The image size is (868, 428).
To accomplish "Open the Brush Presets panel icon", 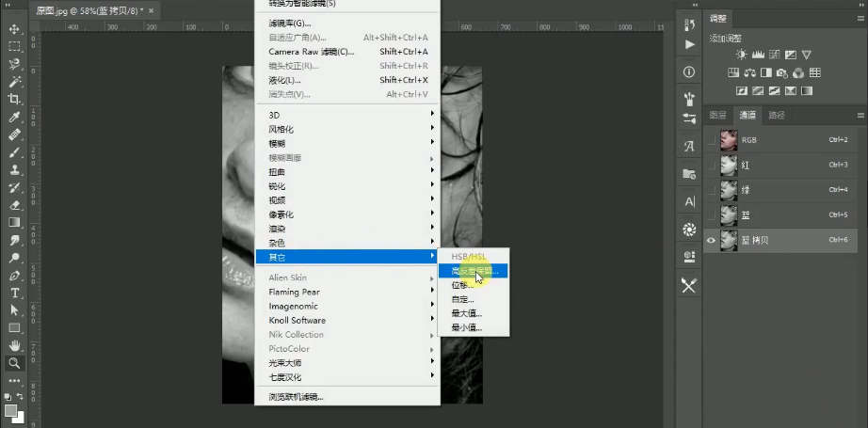I will (689, 99).
